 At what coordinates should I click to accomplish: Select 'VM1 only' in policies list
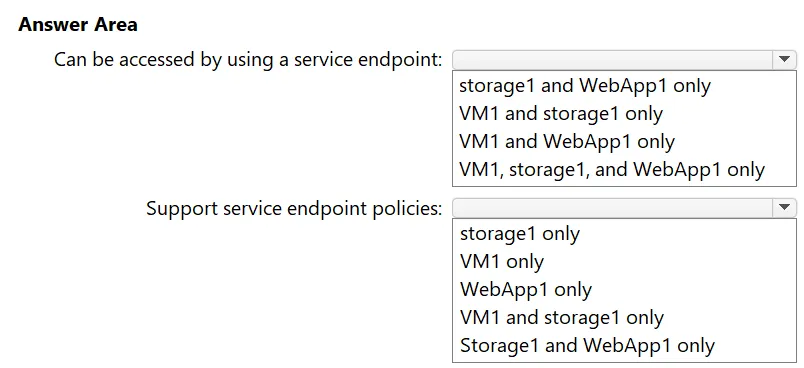[x=501, y=261]
